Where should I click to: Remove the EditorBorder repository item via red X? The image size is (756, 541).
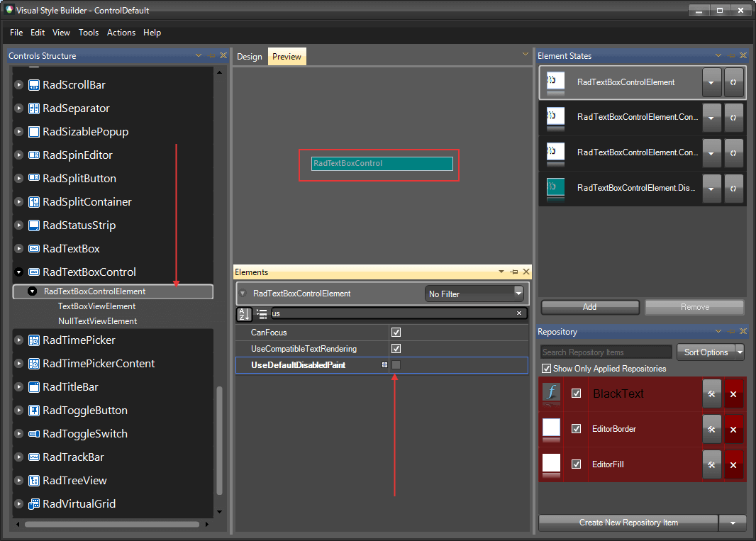733,429
